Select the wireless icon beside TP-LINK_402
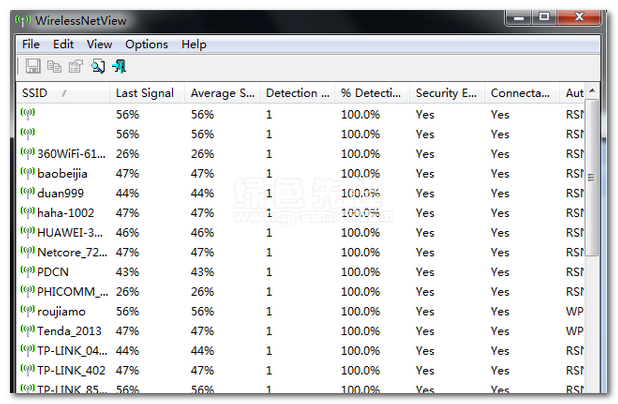This screenshot has width=618, height=404. point(28,370)
